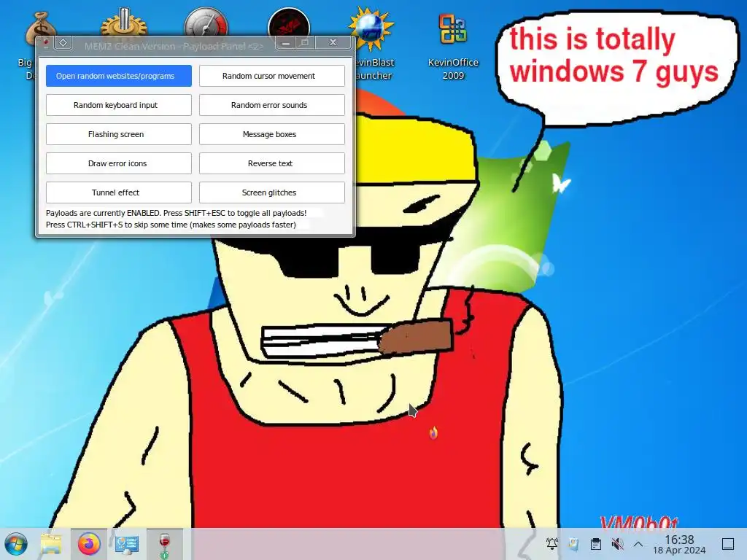Open the KevinOffice 2009 desktop icon

click(x=452, y=45)
